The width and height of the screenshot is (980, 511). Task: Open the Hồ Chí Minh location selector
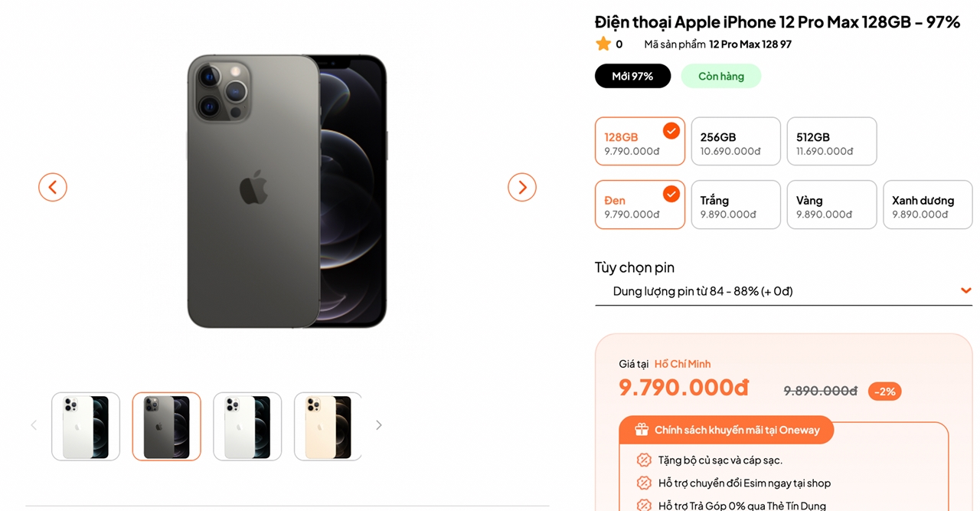coord(682,364)
